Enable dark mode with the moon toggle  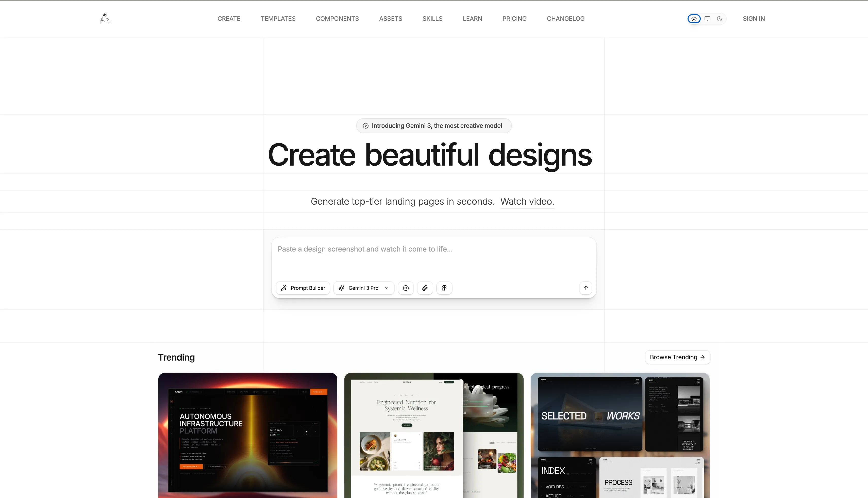click(x=720, y=19)
